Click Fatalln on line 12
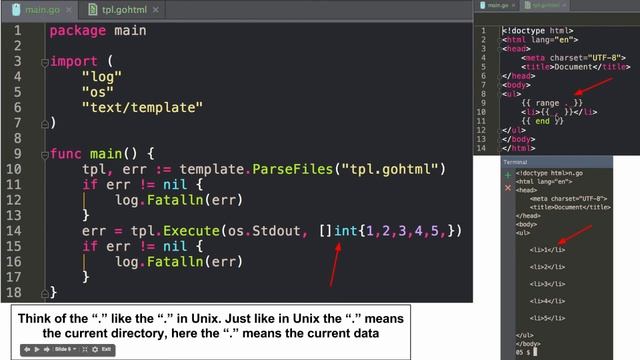This screenshot has width=640, height=360. (x=175, y=200)
